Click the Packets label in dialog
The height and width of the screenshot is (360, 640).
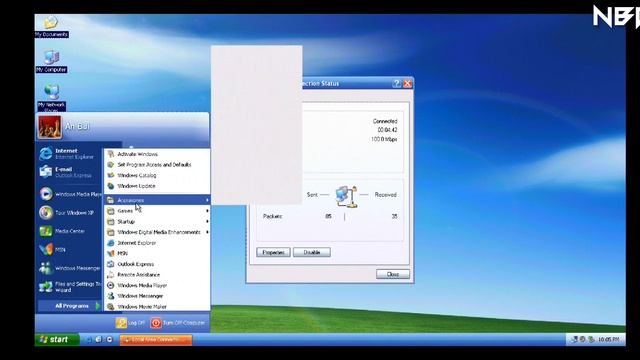pos(272,216)
